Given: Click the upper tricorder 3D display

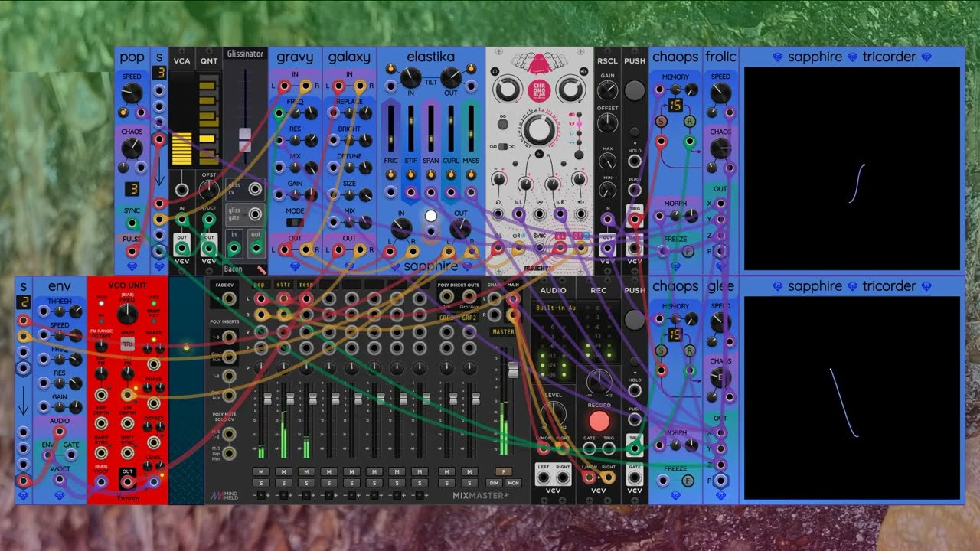Looking at the screenshot, I should pyautogui.click(x=852, y=168).
